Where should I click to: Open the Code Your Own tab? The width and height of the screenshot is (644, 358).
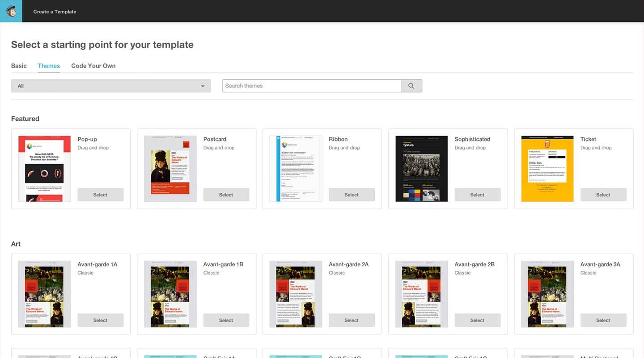93,66
